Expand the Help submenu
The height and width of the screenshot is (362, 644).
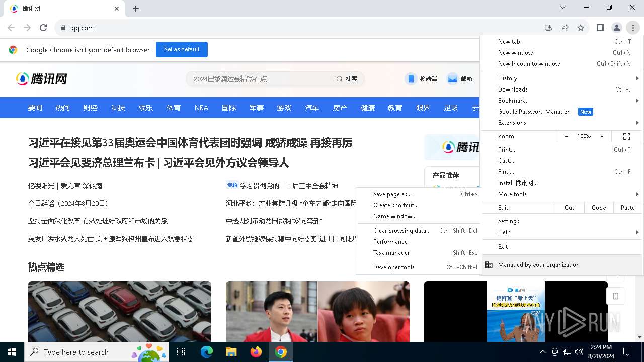tap(562, 232)
